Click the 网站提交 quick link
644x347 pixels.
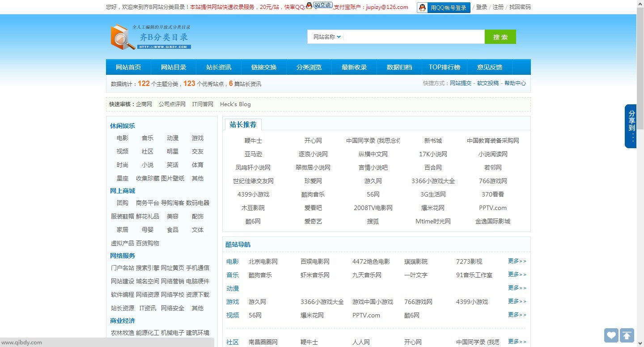pos(461,83)
